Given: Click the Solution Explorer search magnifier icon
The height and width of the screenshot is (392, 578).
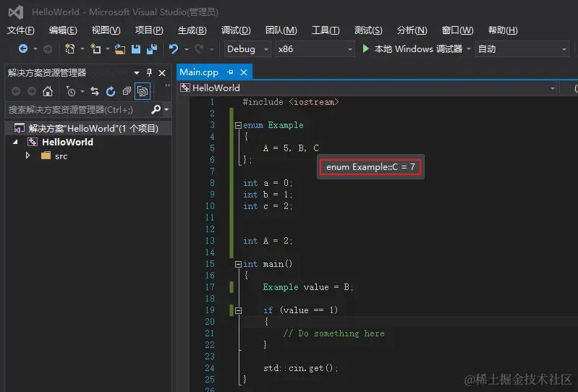Looking at the screenshot, I should pos(156,109).
